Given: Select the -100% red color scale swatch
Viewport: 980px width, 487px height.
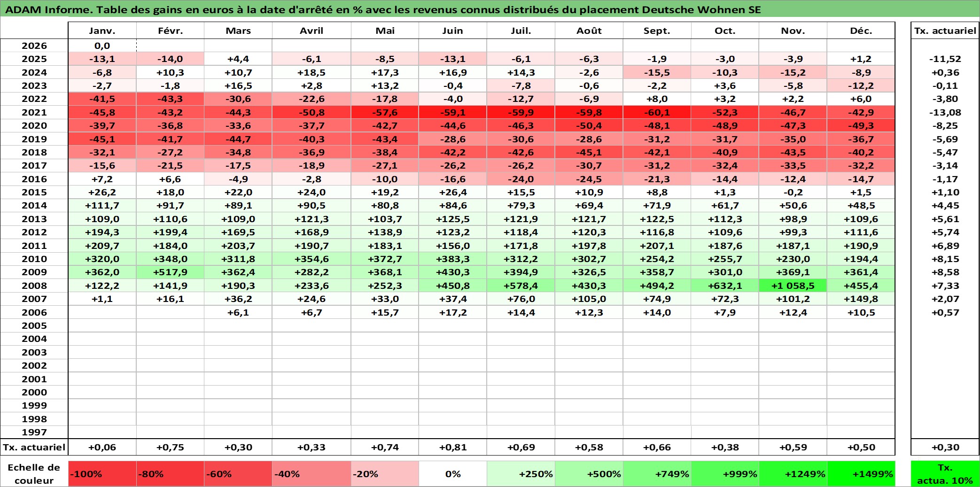Looking at the screenshot, I should click(x=102, y=474).
